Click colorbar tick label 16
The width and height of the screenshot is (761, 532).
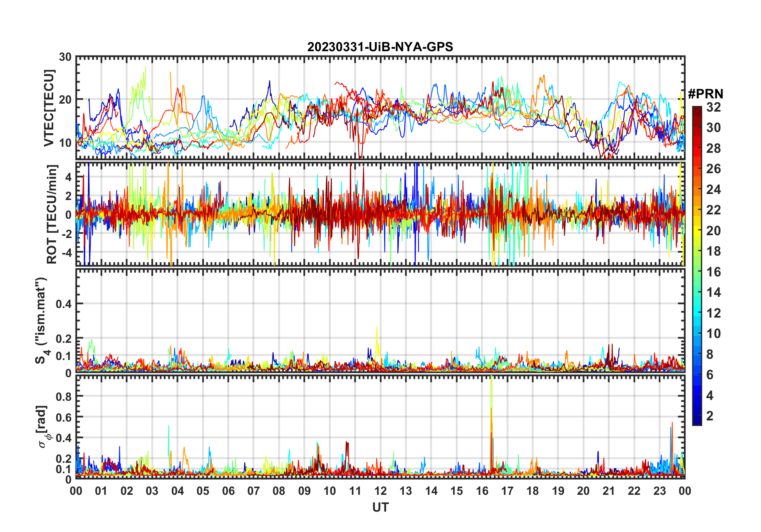[x=713, y=272]
